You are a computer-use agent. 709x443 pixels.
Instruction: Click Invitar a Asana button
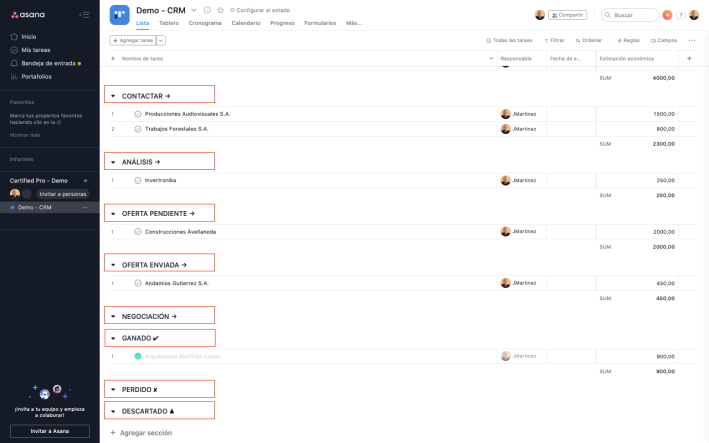click(x=50, y=431)
